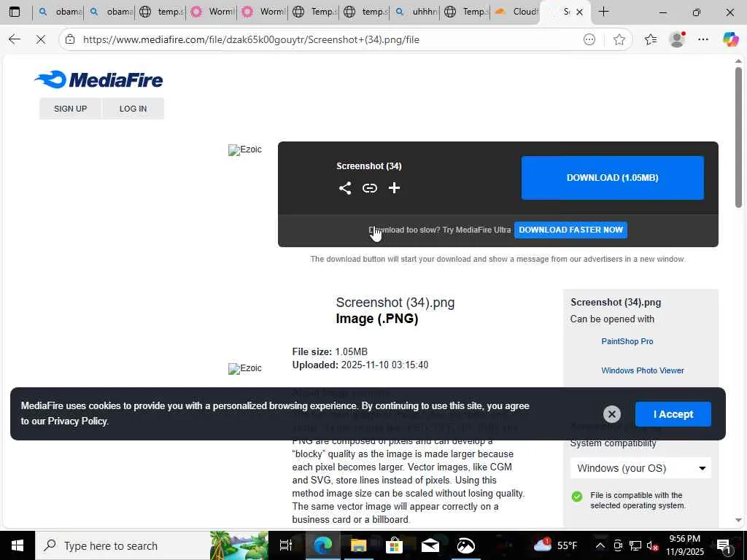Click the 'File size: 1.05MB' text
The image size is (747, 560).
[x=330, y=351]
